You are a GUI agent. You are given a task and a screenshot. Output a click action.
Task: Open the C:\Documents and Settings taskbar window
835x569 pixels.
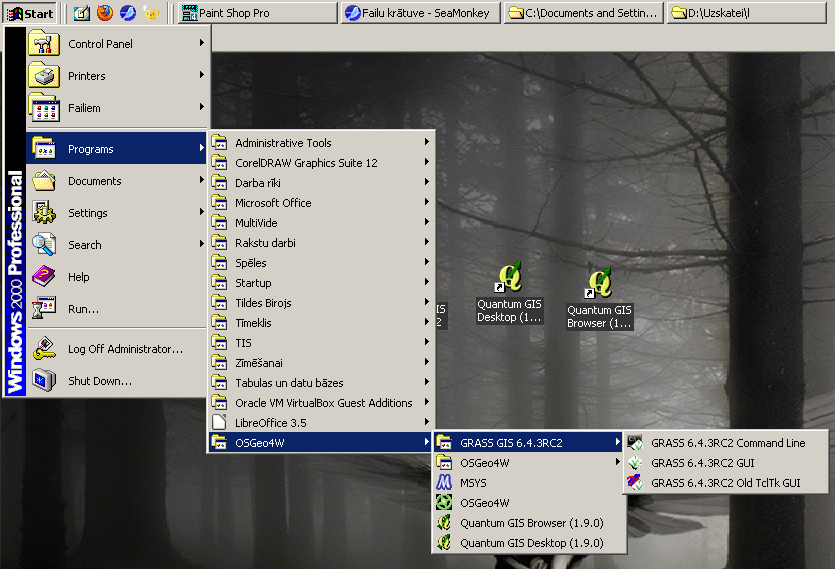click(x=584, y=13)
